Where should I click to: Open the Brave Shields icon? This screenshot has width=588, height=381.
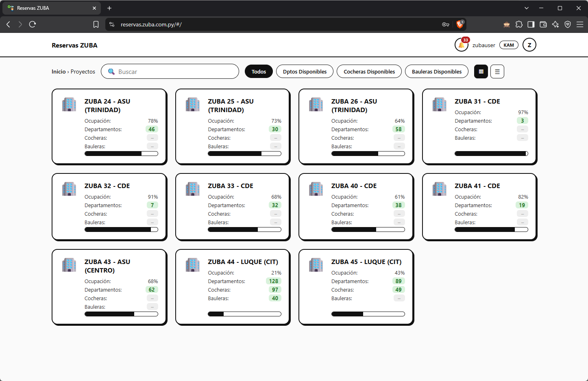460,24
